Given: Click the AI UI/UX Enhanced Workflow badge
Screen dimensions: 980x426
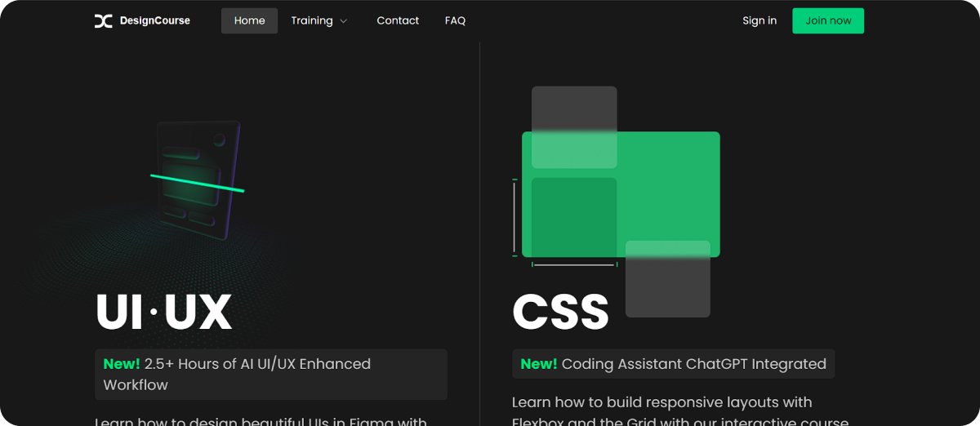Looking at the screenshot, I should coord(271,375).
